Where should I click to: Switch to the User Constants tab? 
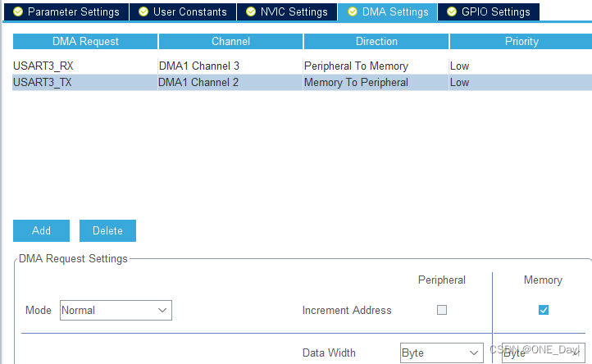[183, 11]
